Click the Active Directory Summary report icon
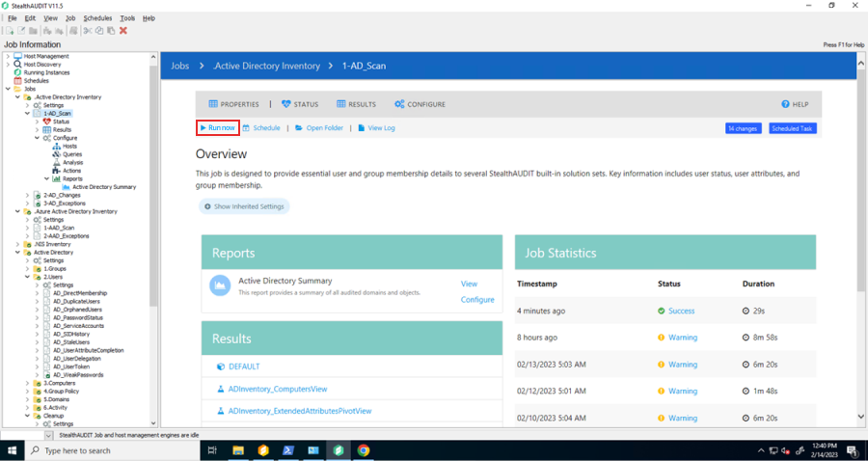Image resolution: width=868 pixels, height=461 pixels. tap(67, 187)
